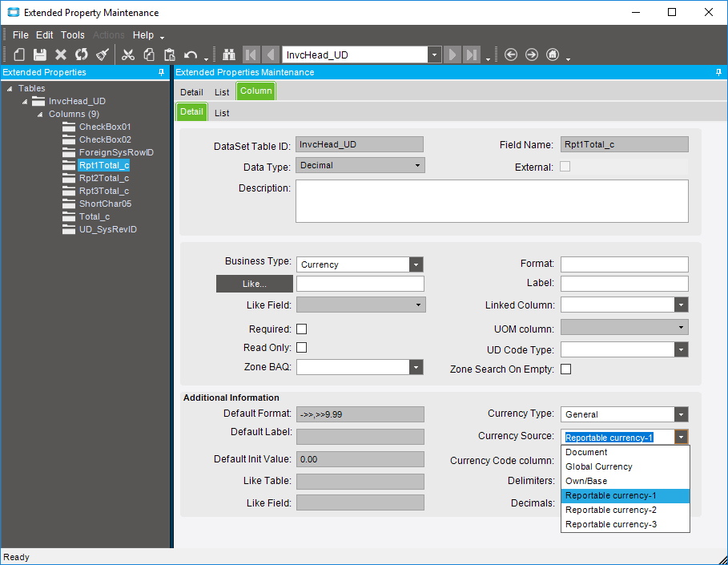Collapse the InvcHead_UD tree node
This screenshot has height=565, width=728.
(25, 102)
